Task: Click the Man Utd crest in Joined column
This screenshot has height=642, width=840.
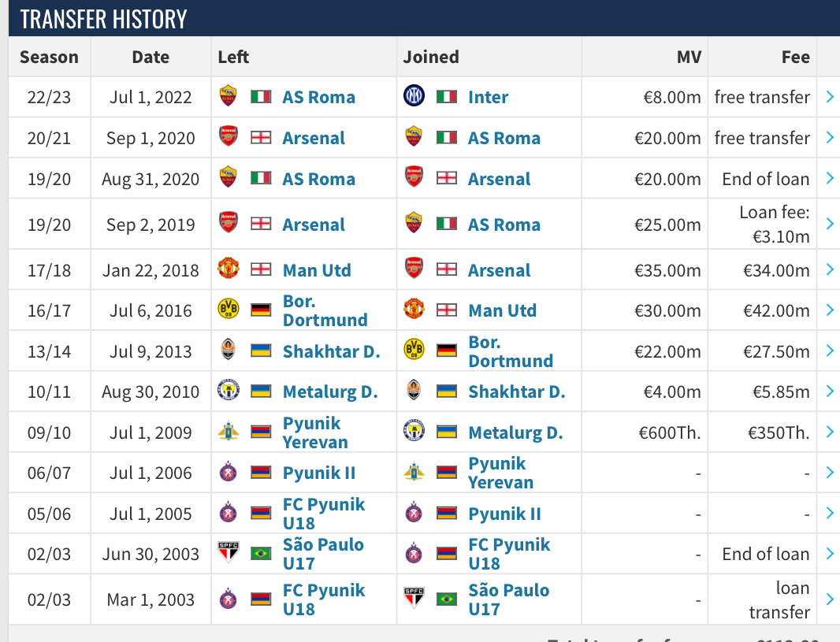Action: pos(414,310)
